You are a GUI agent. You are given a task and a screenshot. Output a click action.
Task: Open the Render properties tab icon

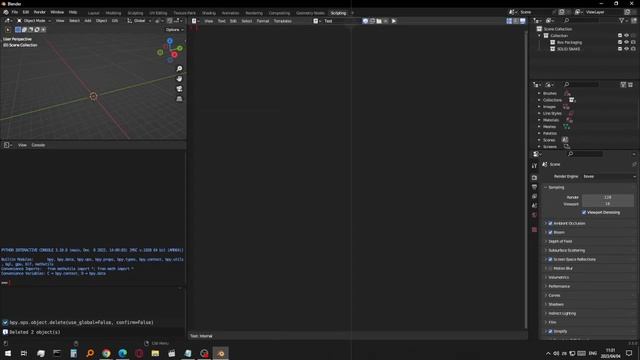click(534, 178)
